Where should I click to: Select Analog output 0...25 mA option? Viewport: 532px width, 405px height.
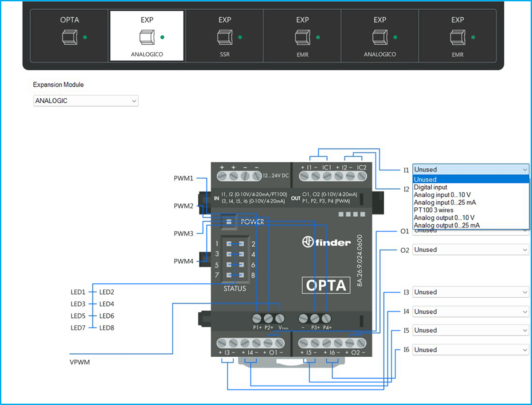click(x=446, y=225)
